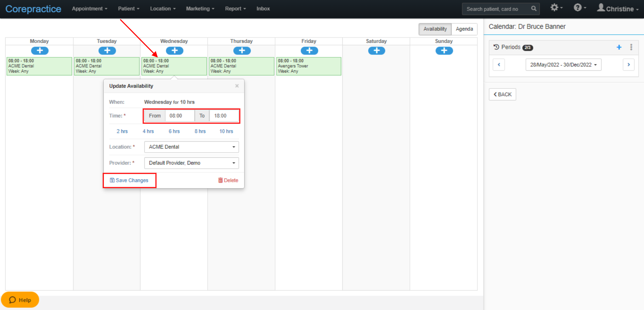Go to previous period with left chevron
644x310 pixels.
click(499, 65)
